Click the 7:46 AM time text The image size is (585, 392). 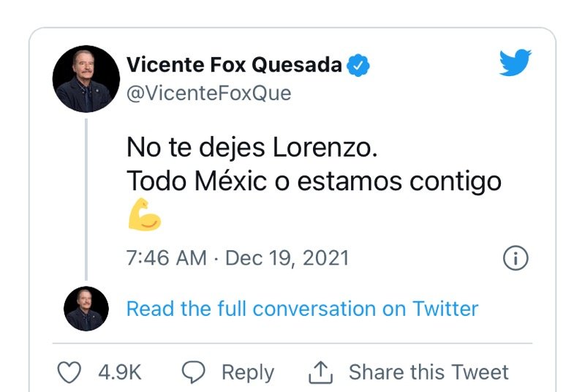(x=167, y=258)
